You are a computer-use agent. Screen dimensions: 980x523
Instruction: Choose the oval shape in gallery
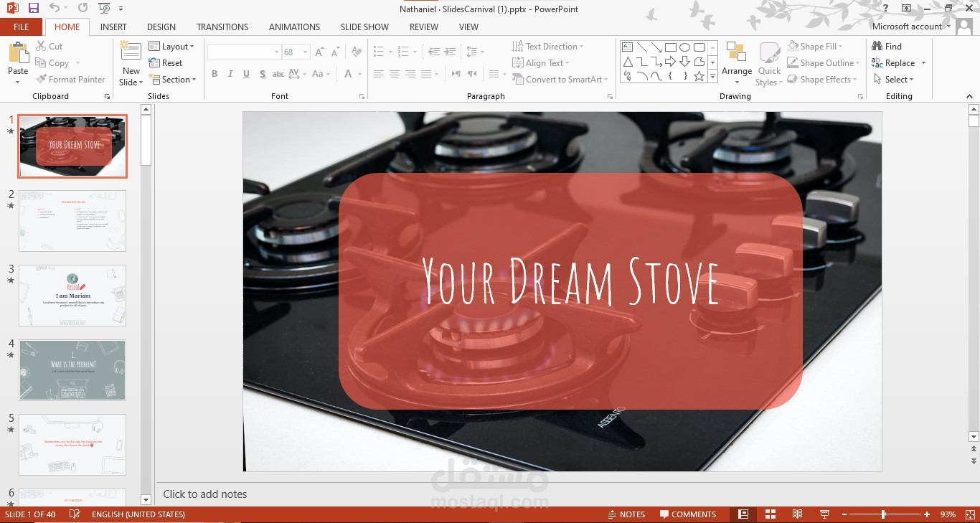click(x=685, y=47)
